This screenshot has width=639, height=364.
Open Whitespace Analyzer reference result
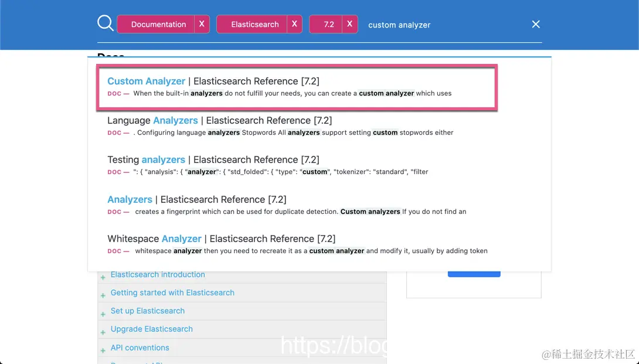tap(221, 239)
